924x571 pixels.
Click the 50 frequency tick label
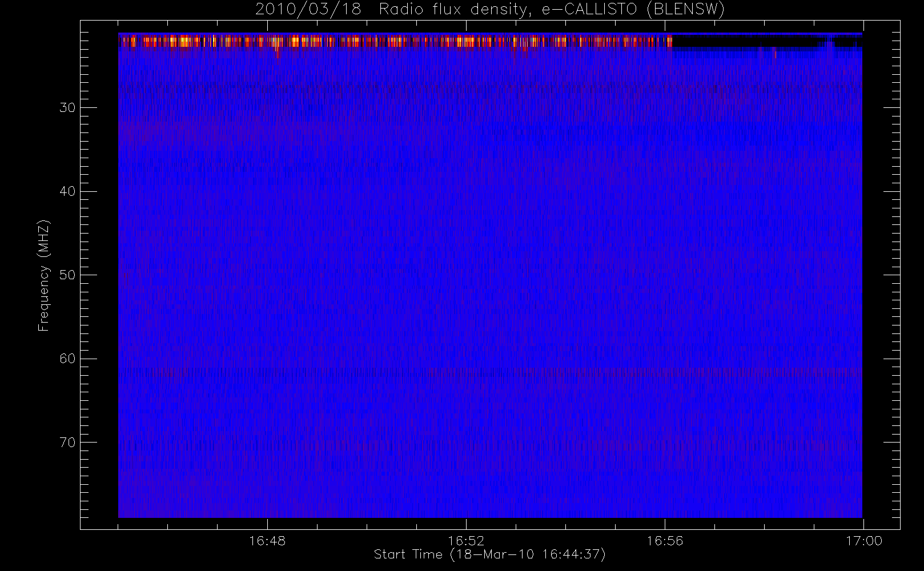(67, 275)
